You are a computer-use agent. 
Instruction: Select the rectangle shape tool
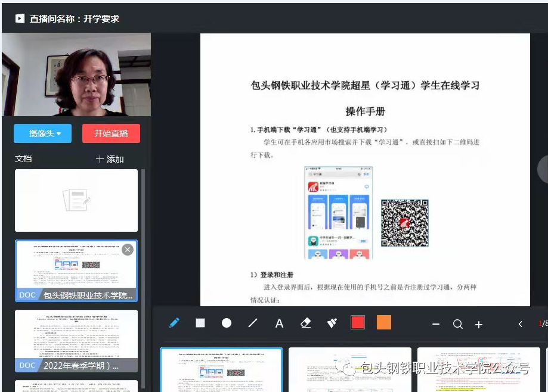pyautogui.click(x=200, y=323)
